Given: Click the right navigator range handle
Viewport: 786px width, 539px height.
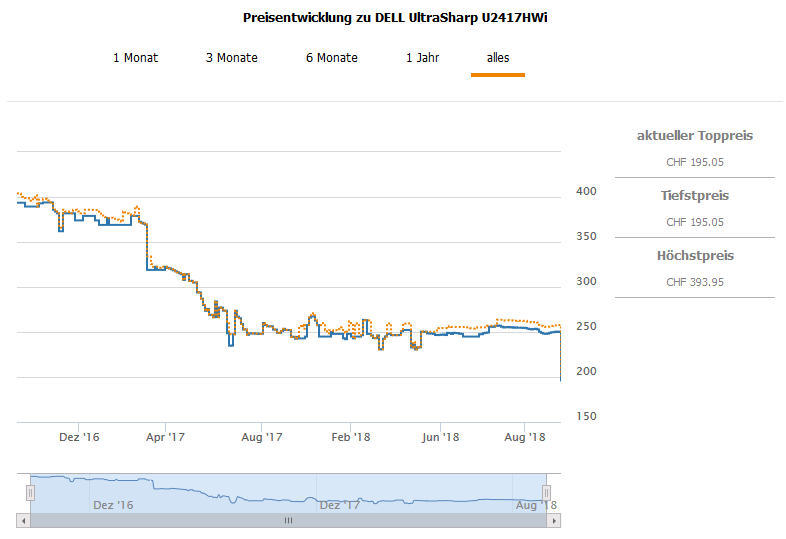Looking at the screenshot, I should [x=547, y=493].
